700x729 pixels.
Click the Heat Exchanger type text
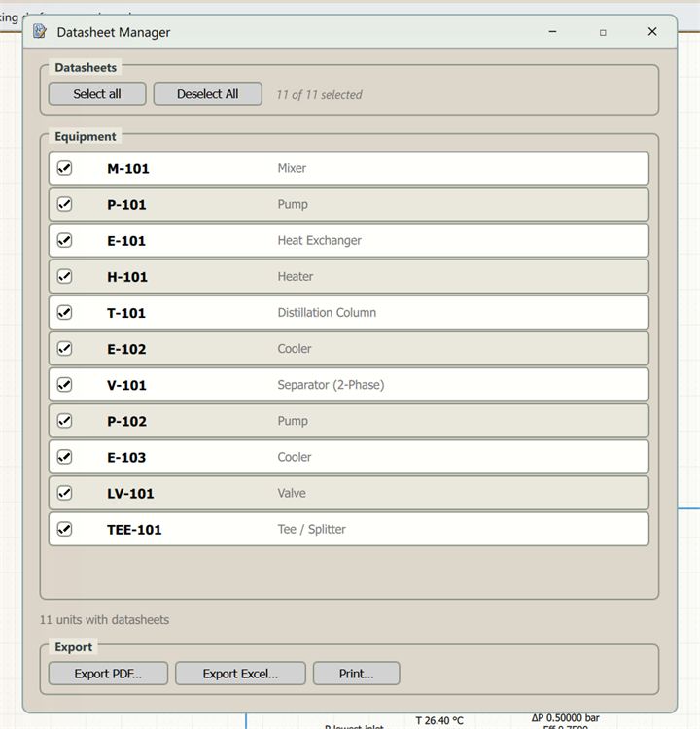320,240
